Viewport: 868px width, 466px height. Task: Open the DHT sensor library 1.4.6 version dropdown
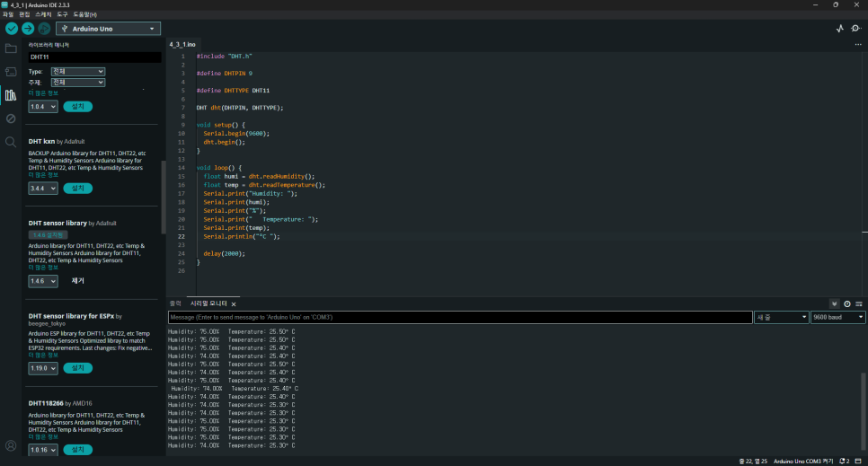coord(43,281)
